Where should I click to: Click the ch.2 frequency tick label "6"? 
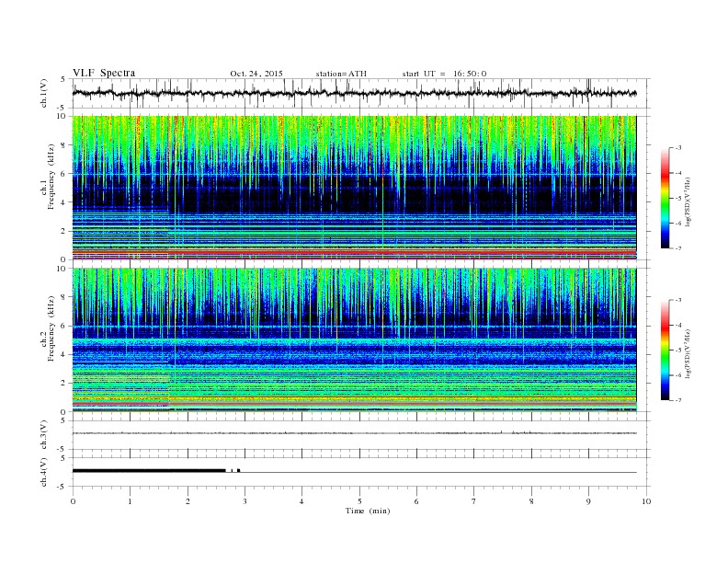click(x=64, y=326)
